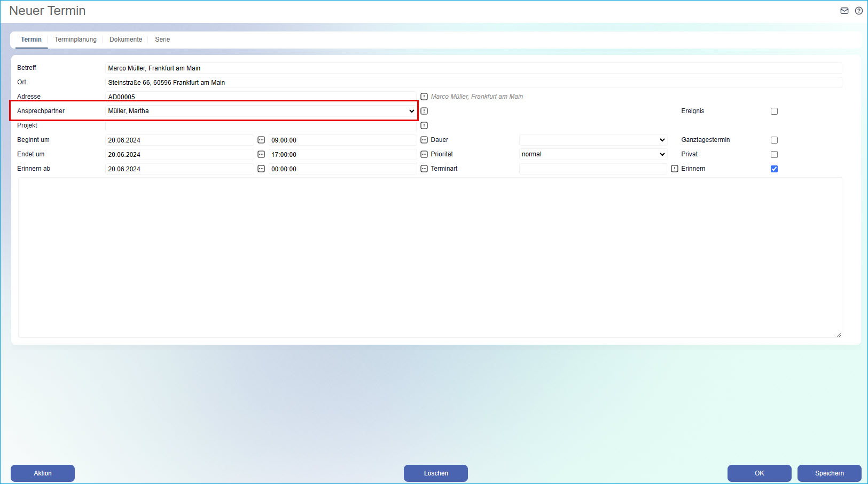The height and width of the screenshot is (484, 868).
Task: Click into the Betreff input field
Action: pos(473,68)
